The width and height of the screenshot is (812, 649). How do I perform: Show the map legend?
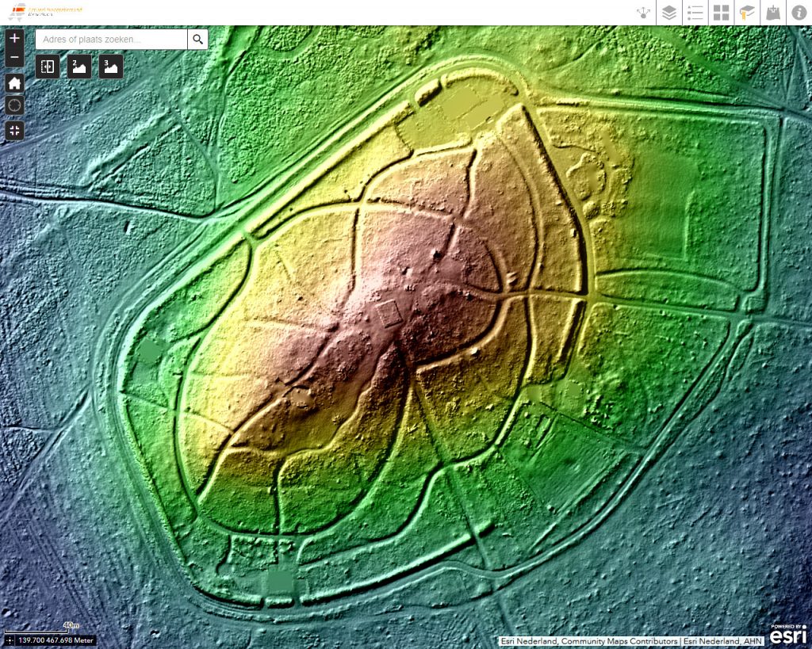click(695, 13)
